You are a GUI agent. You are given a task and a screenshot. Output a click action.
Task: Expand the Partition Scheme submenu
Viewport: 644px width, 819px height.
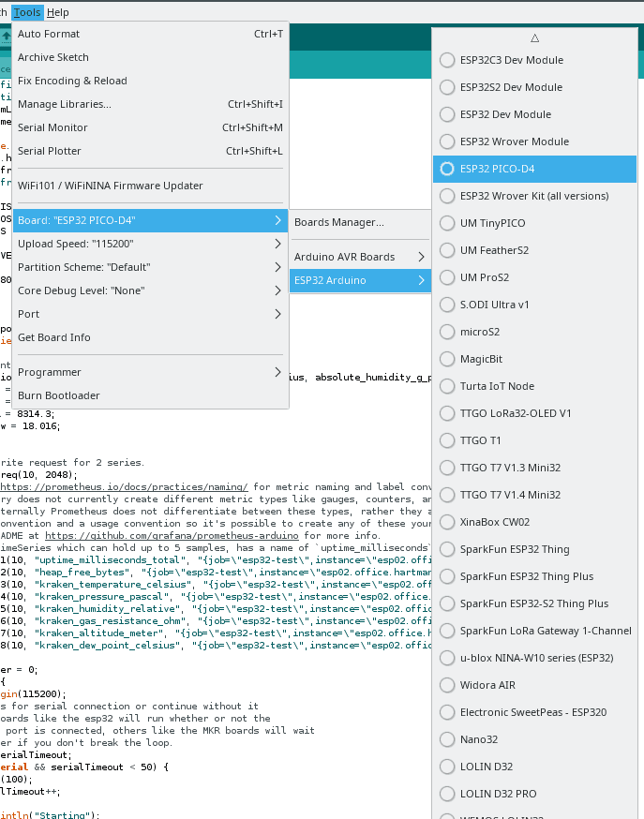(150, 267)
